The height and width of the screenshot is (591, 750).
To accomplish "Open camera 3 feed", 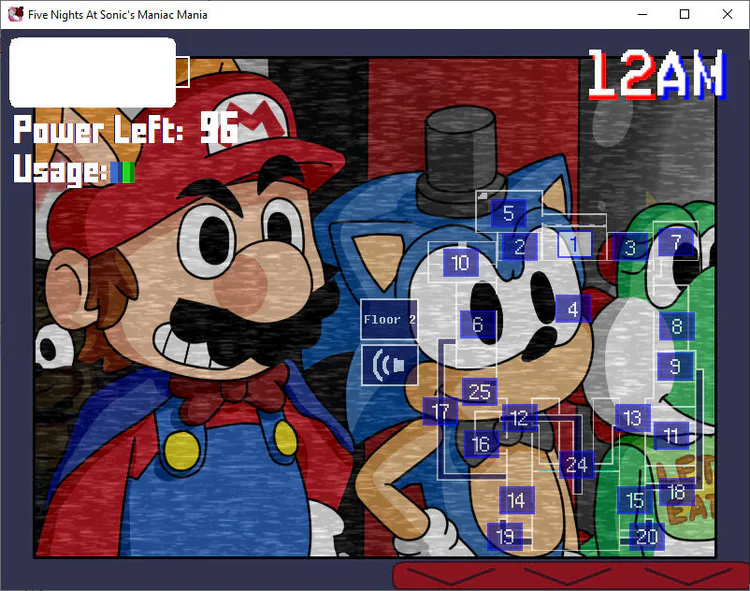I will 630,247.
